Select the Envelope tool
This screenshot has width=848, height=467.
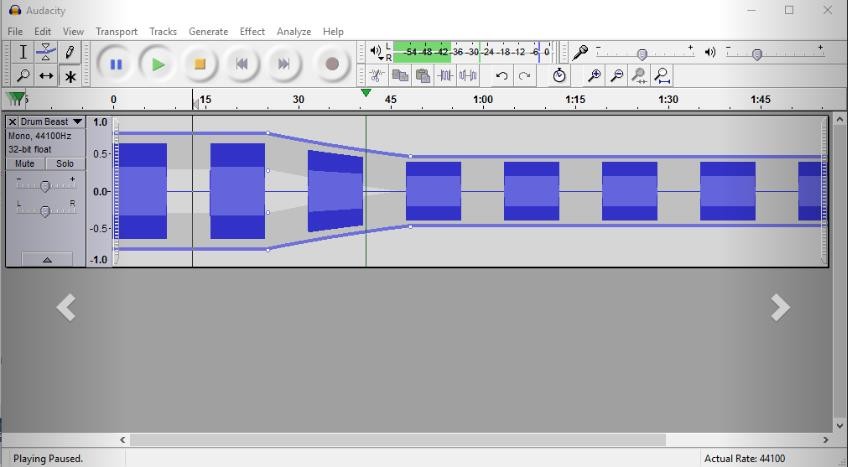coord(46,52)
